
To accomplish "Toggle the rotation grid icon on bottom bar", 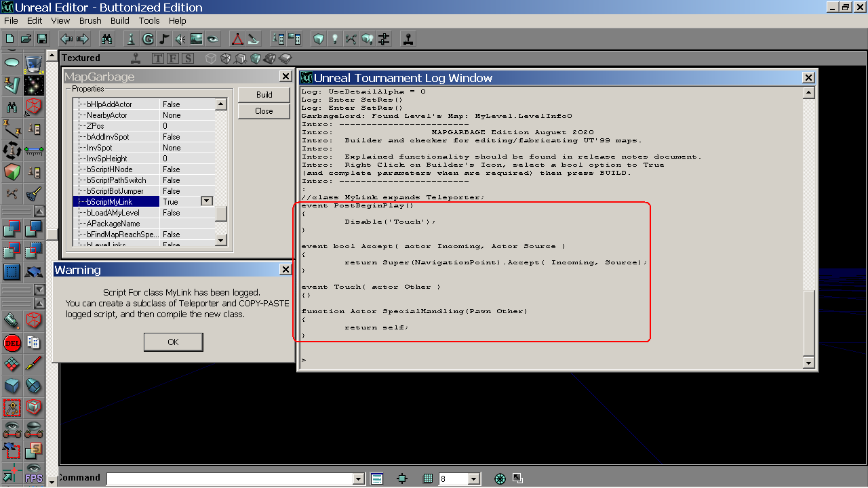I will 500,479.
